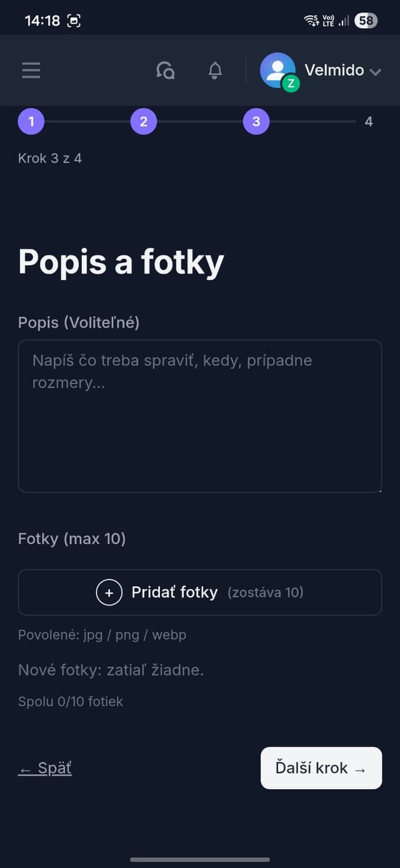Click the search icon in the header
This screenshot has height=868, width=400.
166,71
